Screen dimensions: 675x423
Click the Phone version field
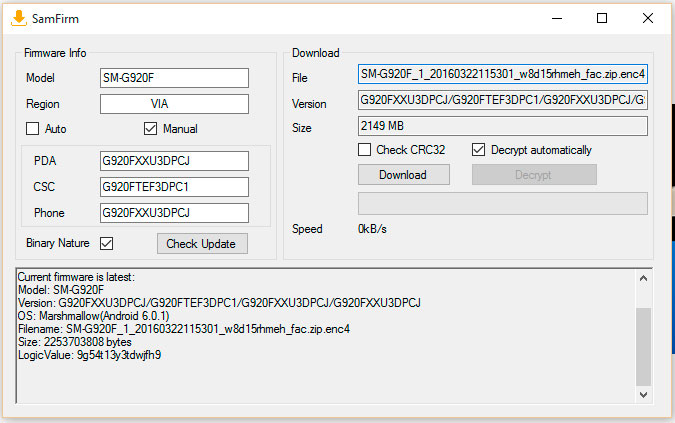174,213
